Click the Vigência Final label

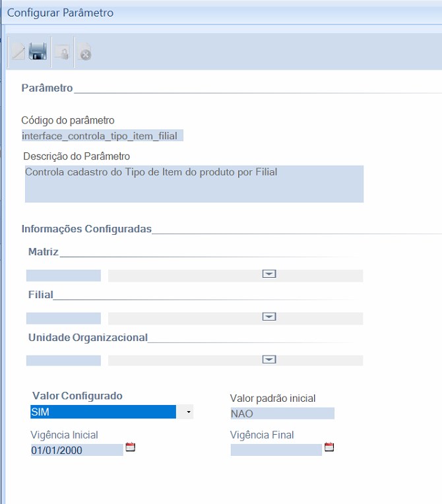(x=262, y=435)
